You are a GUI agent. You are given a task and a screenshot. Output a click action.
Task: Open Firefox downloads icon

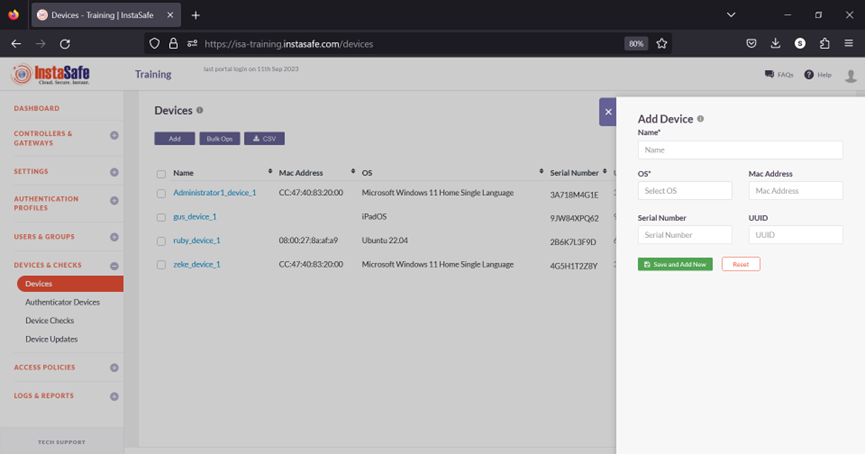(x=775, y=44)
